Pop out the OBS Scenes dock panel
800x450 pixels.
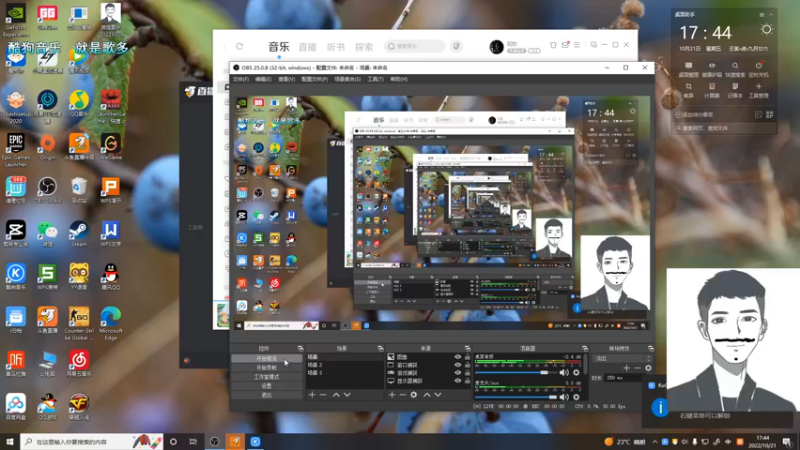coord(380,348)
